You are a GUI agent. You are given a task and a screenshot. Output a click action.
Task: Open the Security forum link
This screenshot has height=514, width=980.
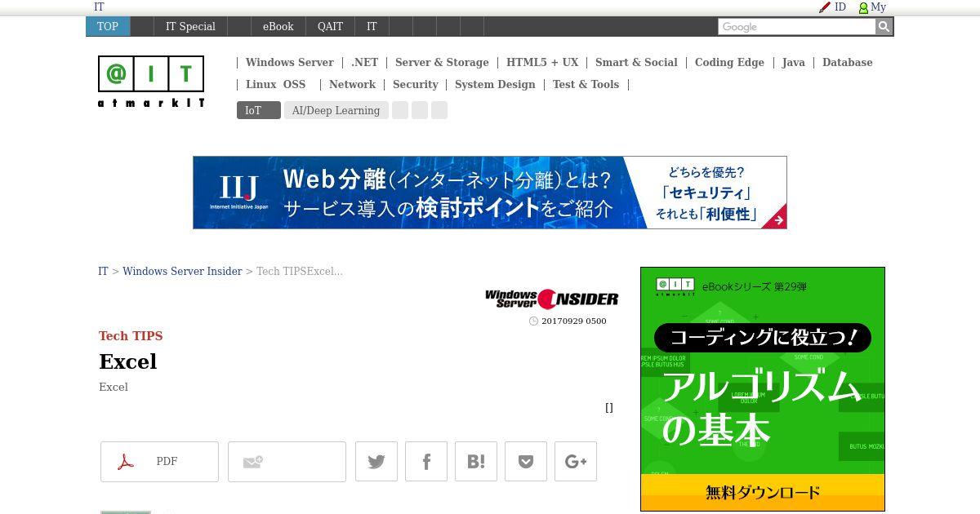pos(415,84)
